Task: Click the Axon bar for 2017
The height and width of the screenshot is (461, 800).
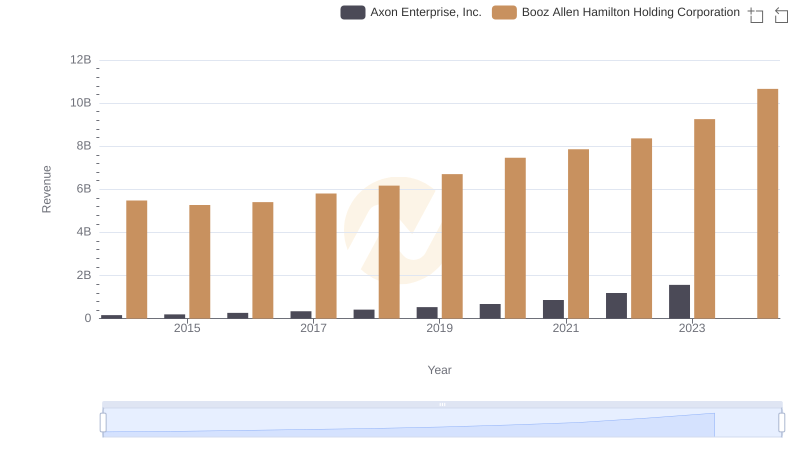Action: [x=301, y=315]
